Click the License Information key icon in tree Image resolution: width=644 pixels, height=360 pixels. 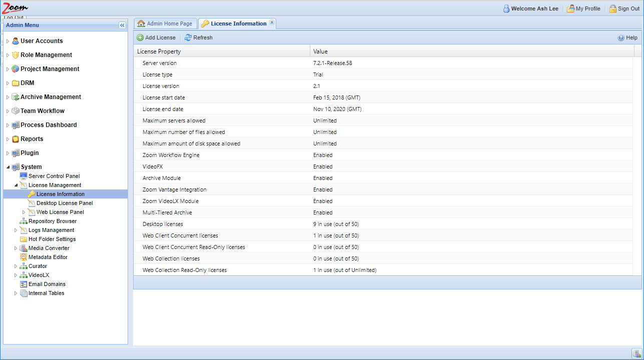(32, 194)
